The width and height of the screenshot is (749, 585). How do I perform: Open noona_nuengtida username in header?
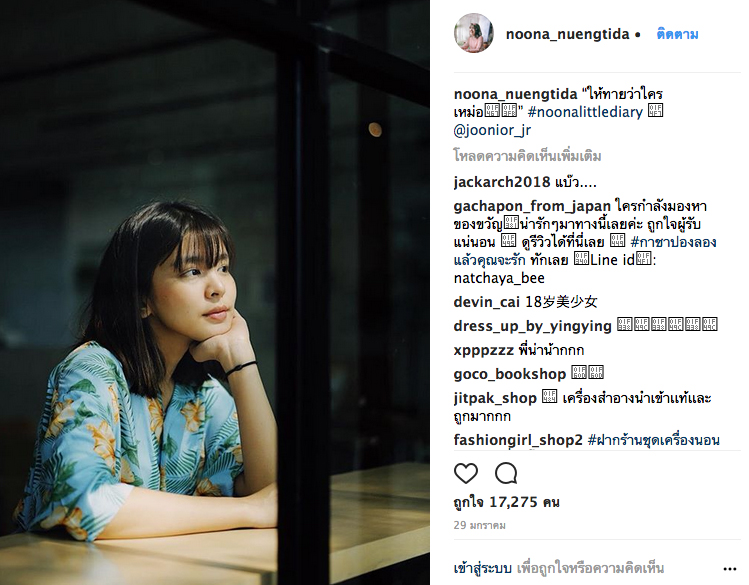[567, 34]
